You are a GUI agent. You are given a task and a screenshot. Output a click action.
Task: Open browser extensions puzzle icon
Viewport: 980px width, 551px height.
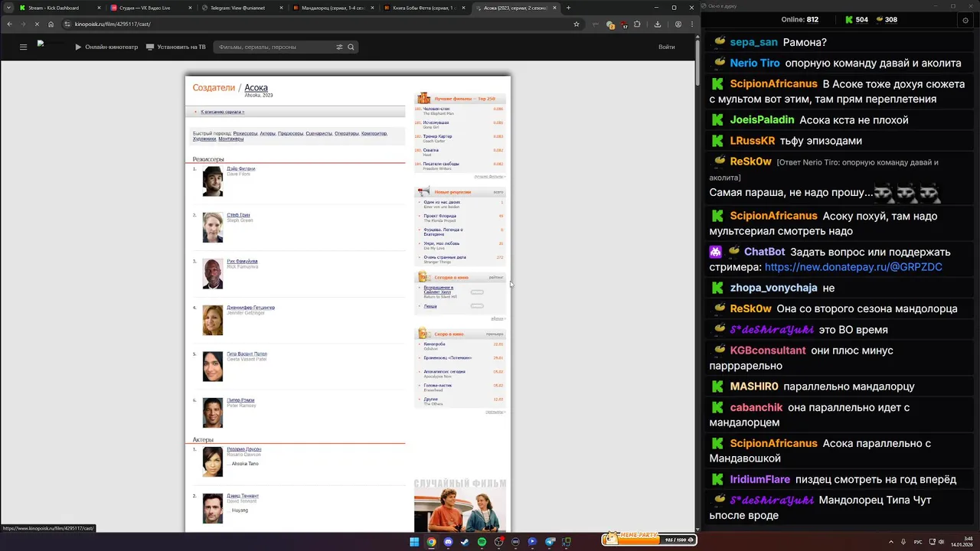(637, 24)
